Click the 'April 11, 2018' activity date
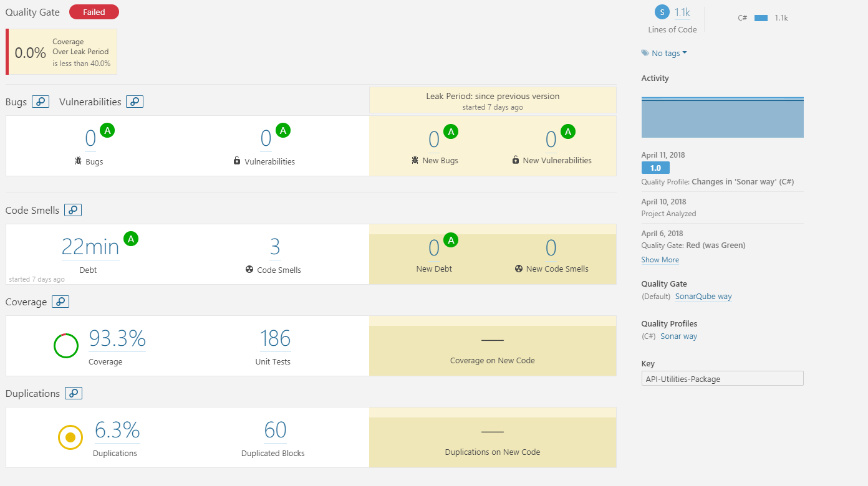This screenshot has height=486, width=868. [x=663, y=155]
